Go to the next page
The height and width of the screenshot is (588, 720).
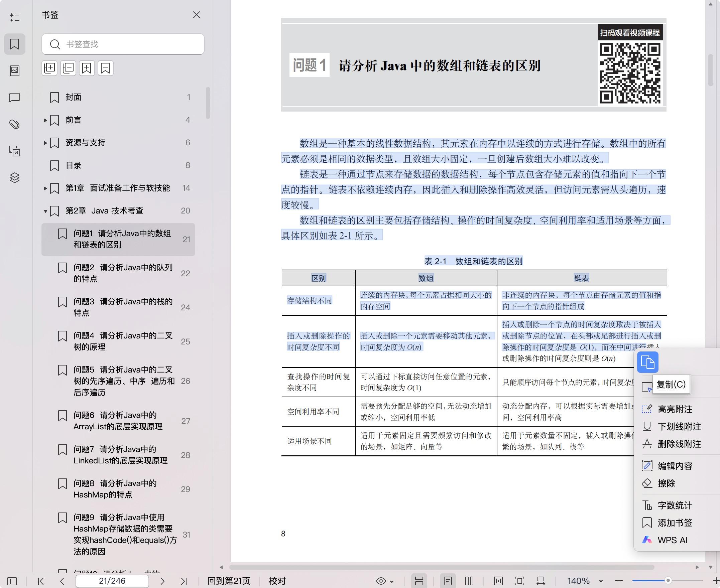pyautogui.click(x=162, y=581)
